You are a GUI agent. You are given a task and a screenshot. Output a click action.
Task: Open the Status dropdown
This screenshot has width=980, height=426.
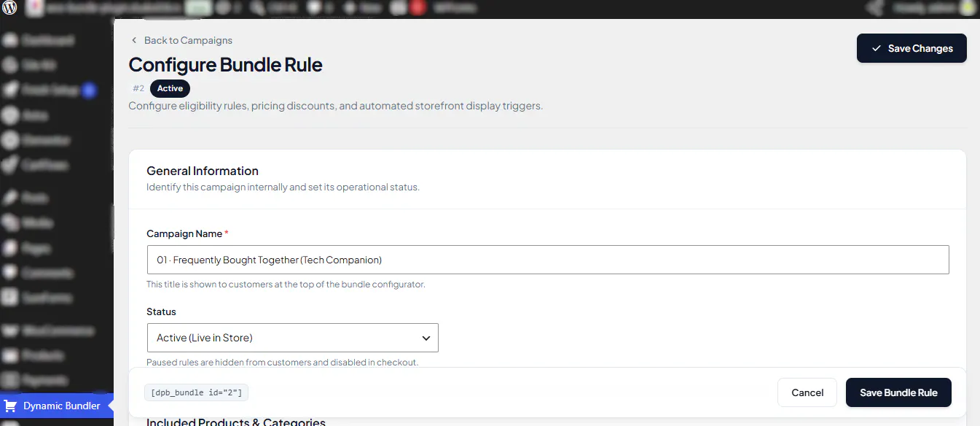coord(292,338)
